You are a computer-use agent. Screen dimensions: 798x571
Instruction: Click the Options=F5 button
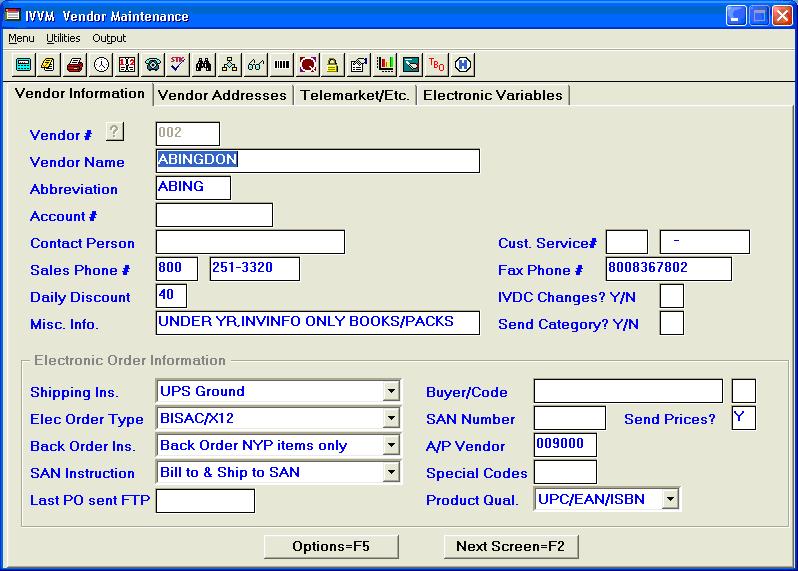(331, 547)
